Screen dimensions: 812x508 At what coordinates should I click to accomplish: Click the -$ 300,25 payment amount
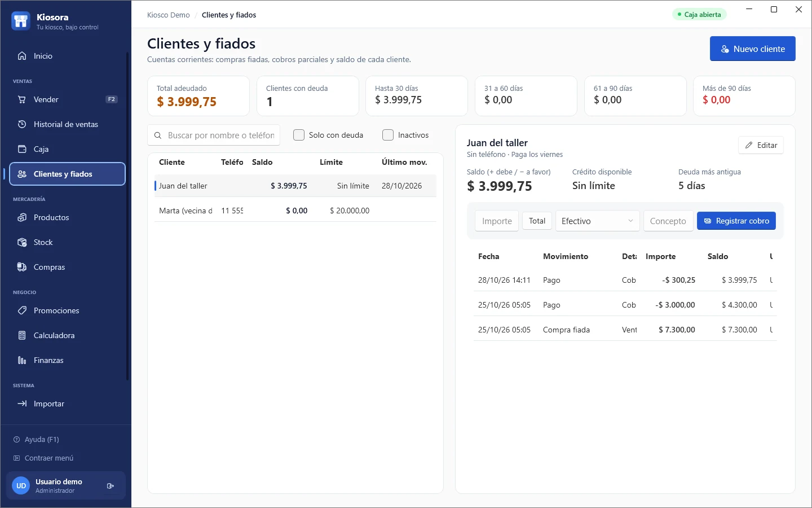678,280
